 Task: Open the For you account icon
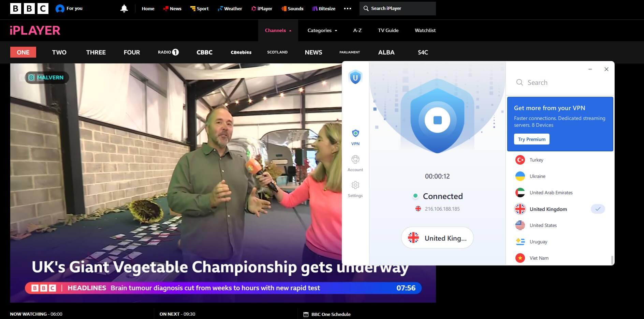click(x=60, y=9)
